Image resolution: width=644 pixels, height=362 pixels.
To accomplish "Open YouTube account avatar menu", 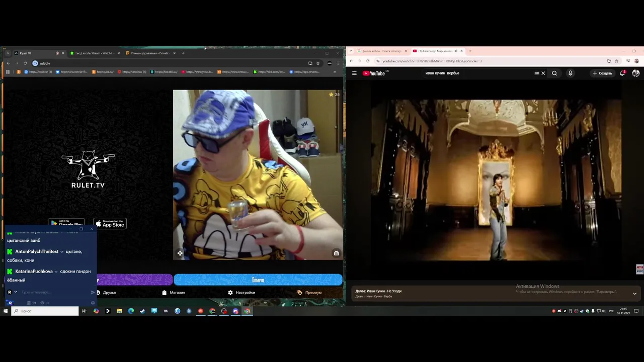I will (635, 73).
